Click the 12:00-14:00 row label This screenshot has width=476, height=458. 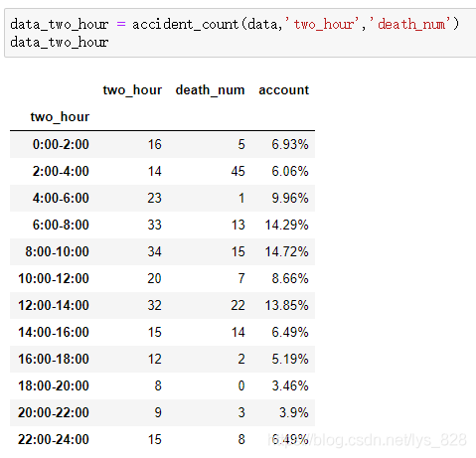(x=54, y=305)
